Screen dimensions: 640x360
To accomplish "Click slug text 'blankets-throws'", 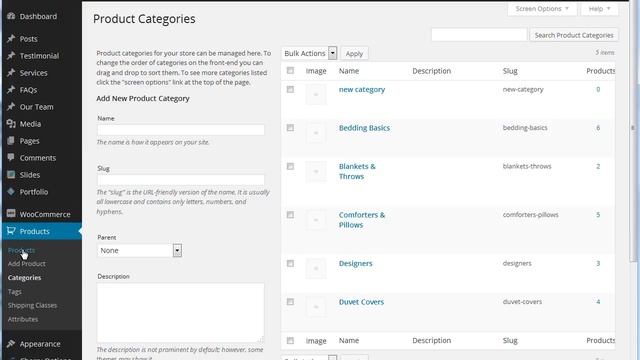I will [527, 166].
